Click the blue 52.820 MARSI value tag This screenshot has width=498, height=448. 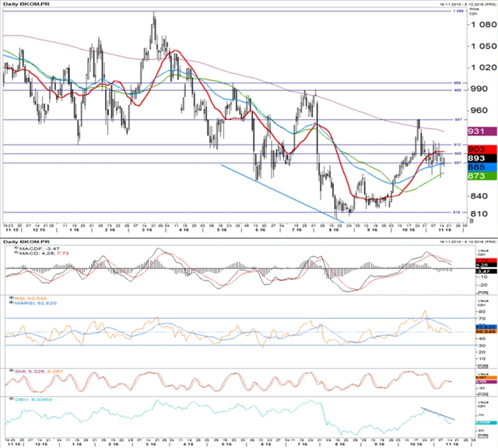[x=486, y=327]
